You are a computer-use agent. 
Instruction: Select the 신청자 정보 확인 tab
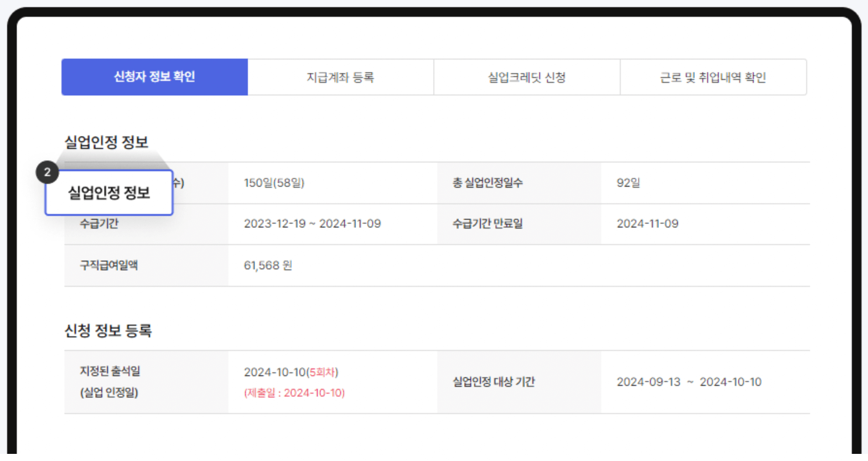(x=153, y=76)
